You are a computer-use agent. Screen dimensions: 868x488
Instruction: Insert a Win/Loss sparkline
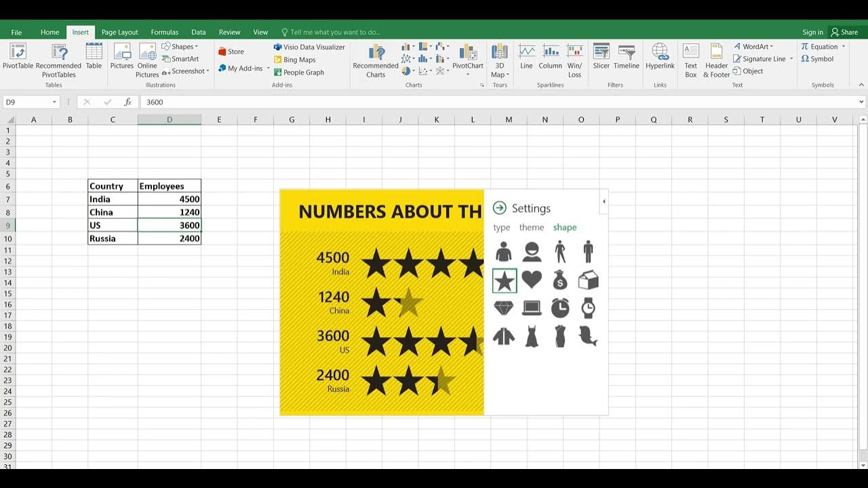(574, 61)
